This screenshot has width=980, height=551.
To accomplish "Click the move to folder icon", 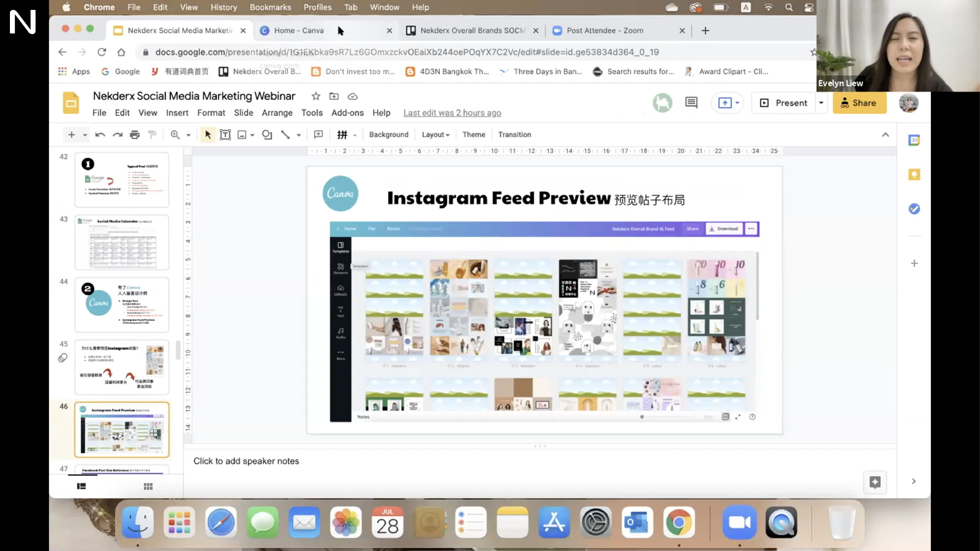I will click(334, 96).
